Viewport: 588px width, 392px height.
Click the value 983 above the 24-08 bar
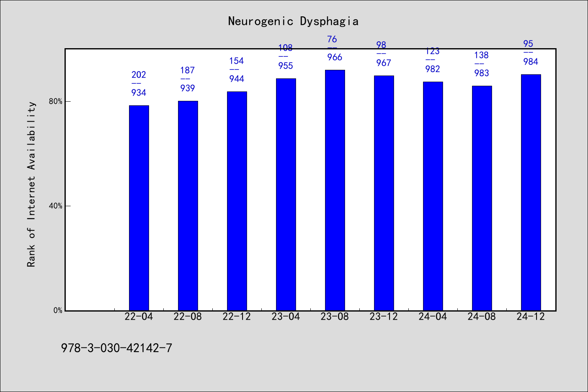pos(482,73)
